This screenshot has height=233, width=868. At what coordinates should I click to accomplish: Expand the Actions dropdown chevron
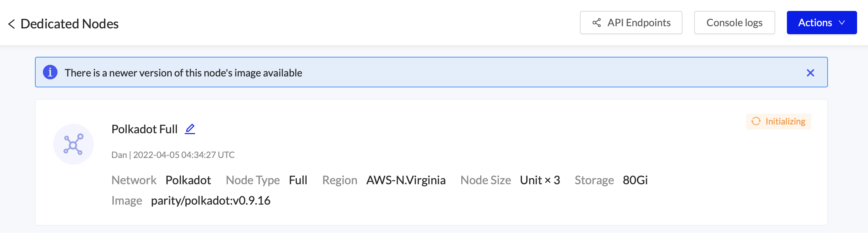(842, 23)
